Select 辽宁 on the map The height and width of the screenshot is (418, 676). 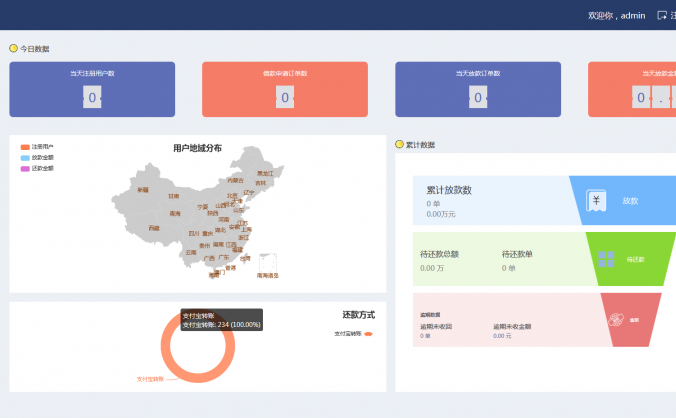pyautogui.click(x=249, y=192)
